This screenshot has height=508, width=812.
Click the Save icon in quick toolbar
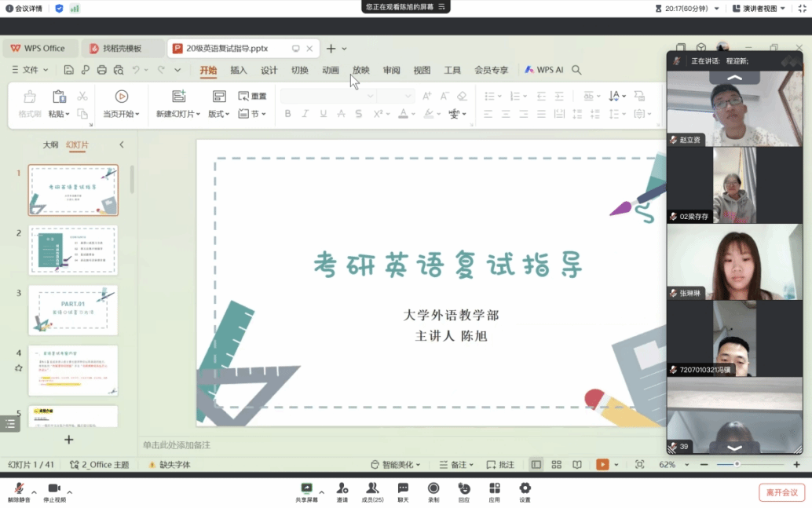pyautogui.click(x=69, y=70)
